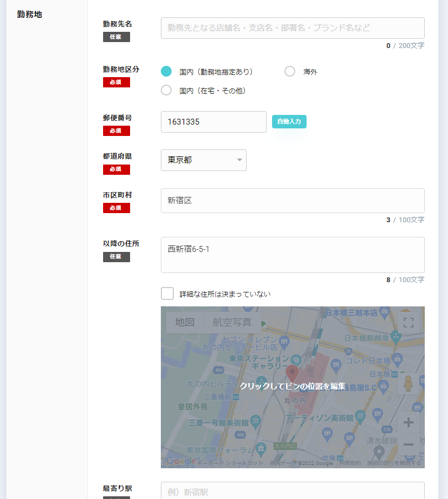The width and height of the screenshot is (448, 499).
Task: Click the 勤務先名 input field
Action: [293, 28]
